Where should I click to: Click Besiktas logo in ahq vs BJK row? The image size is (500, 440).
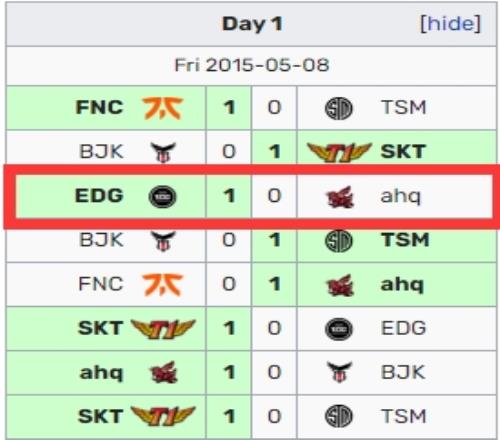(339, 372)
